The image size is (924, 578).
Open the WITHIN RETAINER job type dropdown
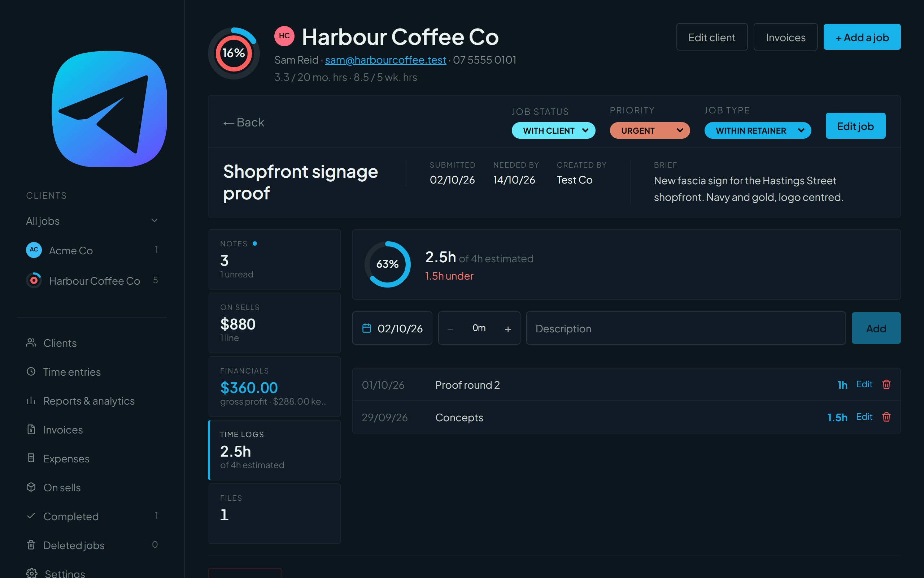click(758, 130)
